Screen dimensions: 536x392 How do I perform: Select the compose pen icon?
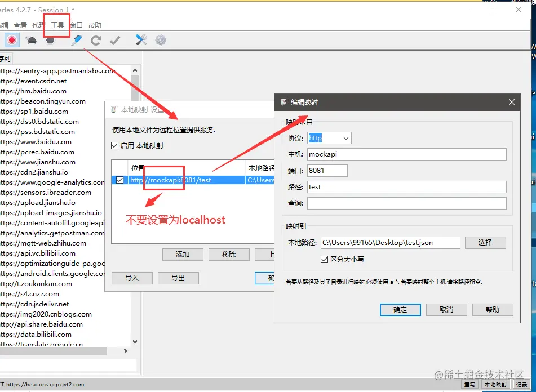point(77,40)
